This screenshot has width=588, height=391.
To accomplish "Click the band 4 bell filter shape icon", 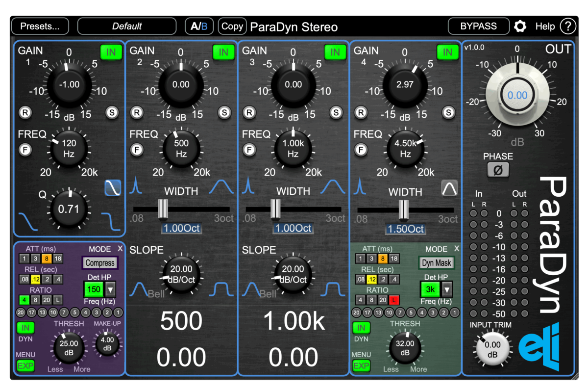I will [x=449, y=187].
